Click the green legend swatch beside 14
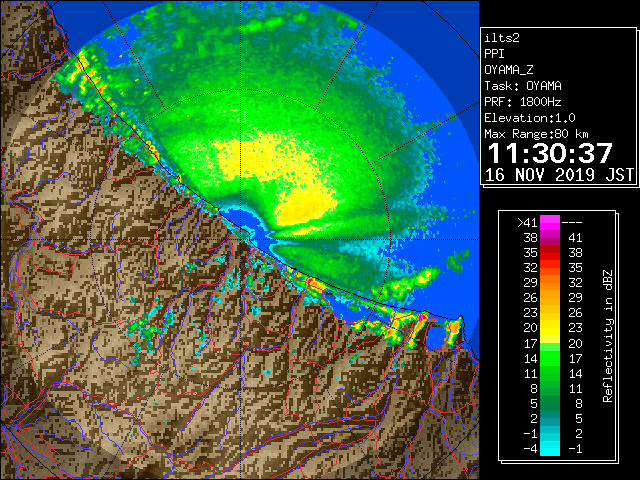This screenshot has height=480, width=640. (550, 358)
